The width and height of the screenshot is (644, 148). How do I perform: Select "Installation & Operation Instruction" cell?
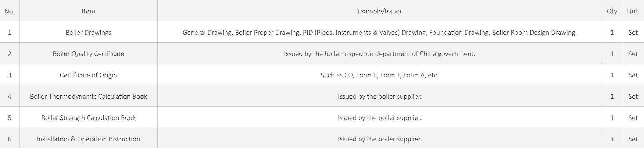[x=88, y=139]
